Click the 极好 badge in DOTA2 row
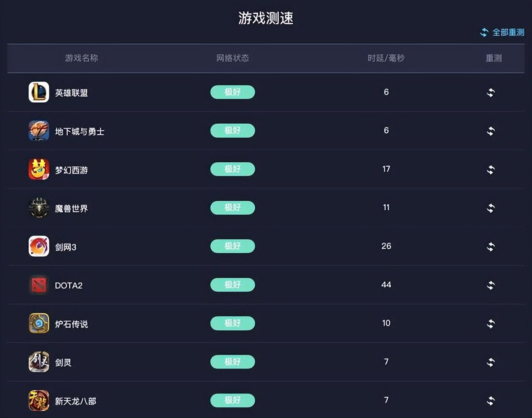532x418 pixels. pyautogui.click(x=233, y=285)
